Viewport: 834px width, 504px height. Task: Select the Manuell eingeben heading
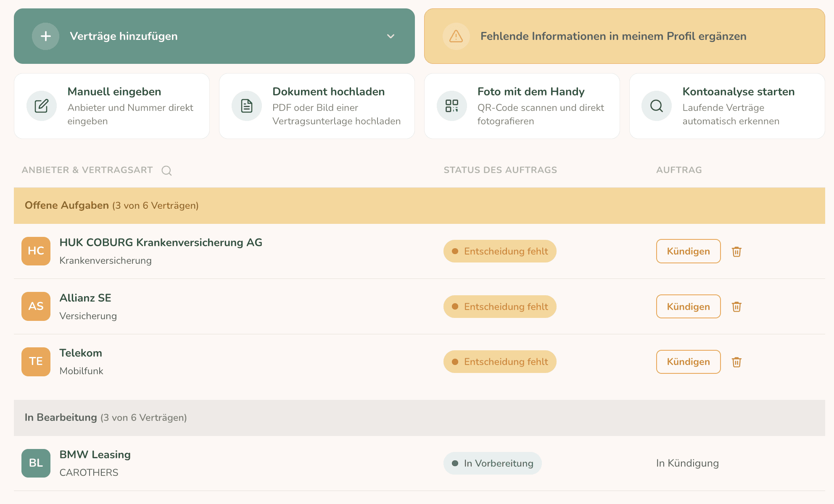click(x=114, y=92)
